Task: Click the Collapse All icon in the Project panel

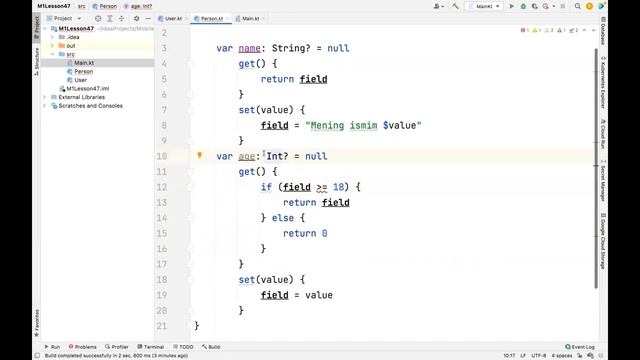Action: 121,18
